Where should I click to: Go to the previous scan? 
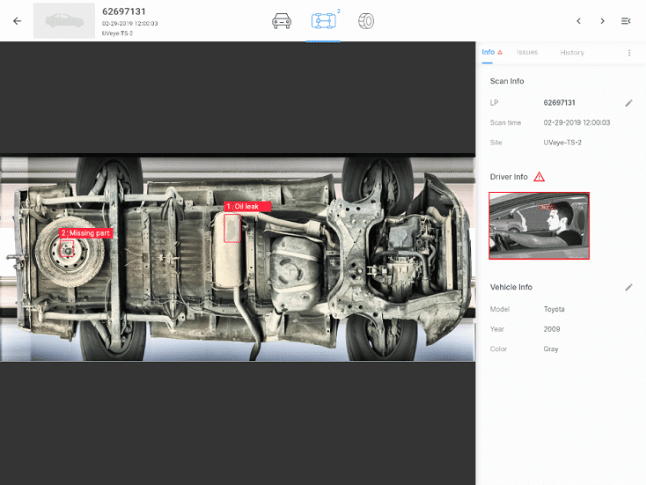pyautogui.click(x=578, y=21)
